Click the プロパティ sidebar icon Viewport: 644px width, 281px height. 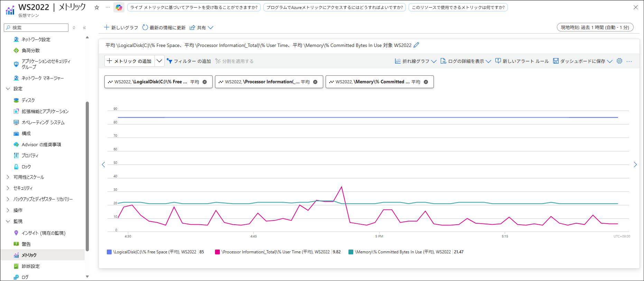tap(16, 156)
